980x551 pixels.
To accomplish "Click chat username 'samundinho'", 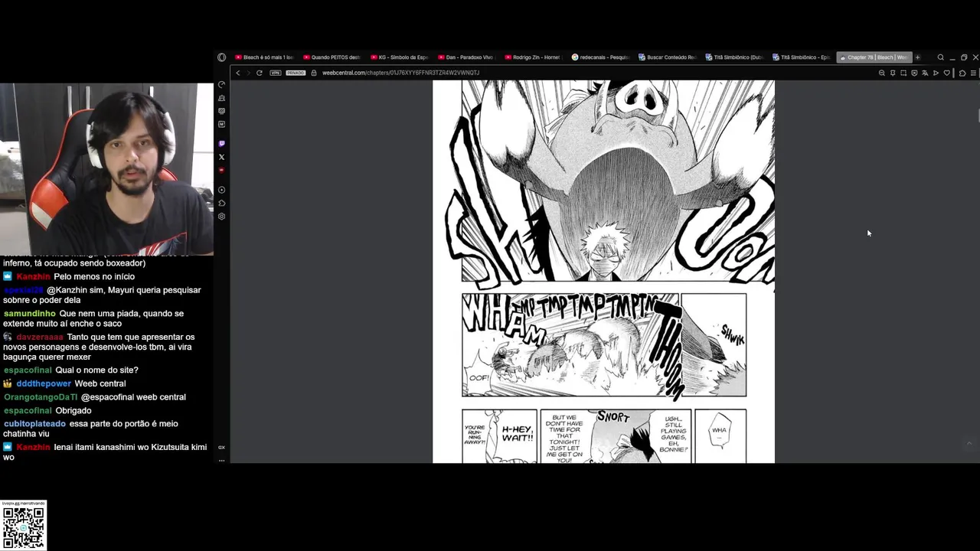I will tap(30, 314).
